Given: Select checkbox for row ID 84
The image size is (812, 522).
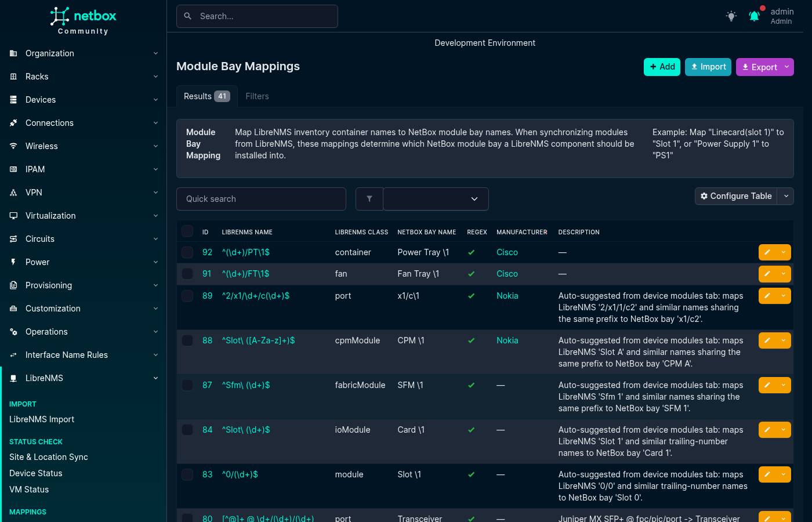Looking at the screenshot, I should tap(187, 430).
